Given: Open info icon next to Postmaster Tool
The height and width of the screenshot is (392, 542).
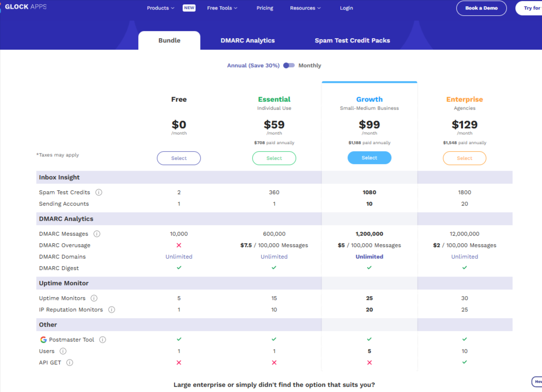Looking at the screenshot, I should coord(102,340).
